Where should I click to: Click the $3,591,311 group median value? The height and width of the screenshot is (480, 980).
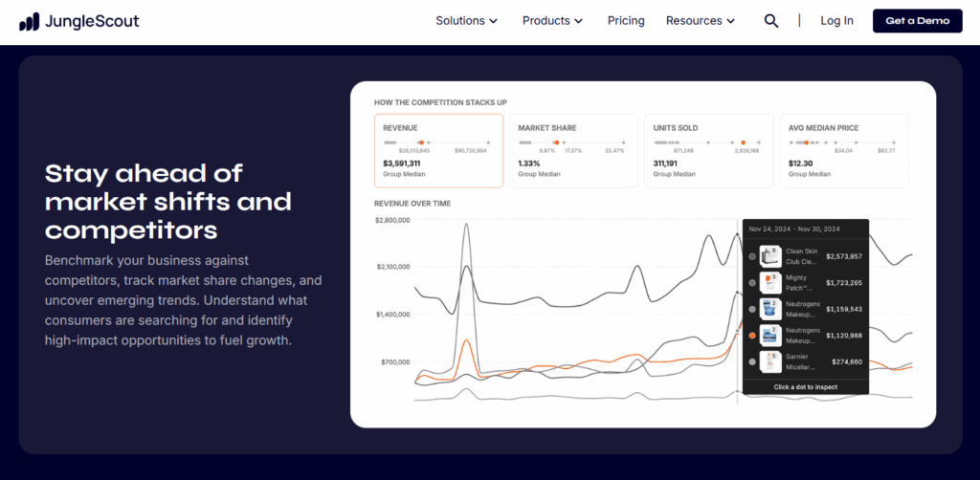click(402, 164)
